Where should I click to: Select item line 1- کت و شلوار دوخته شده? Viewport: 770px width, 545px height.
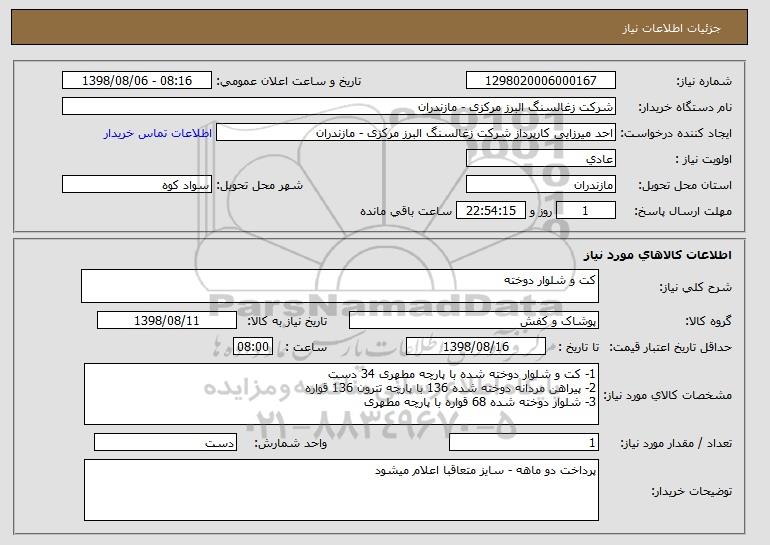pyautogui.click(x=462, y=374)
